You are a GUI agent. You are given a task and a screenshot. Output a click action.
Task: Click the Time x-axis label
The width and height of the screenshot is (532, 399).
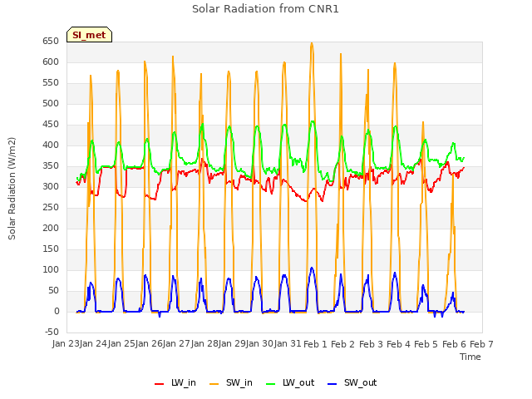click(470, 357)
